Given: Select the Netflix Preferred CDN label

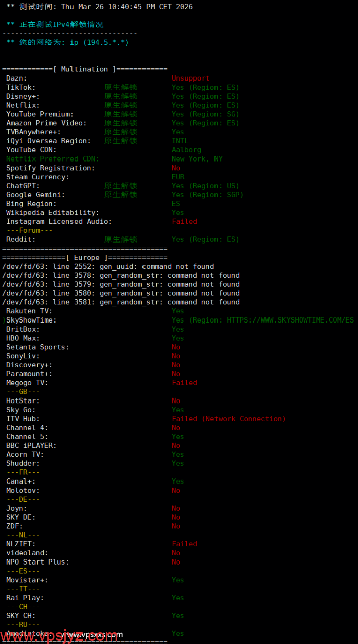Looking at the screenshot, I should (52, 159).
